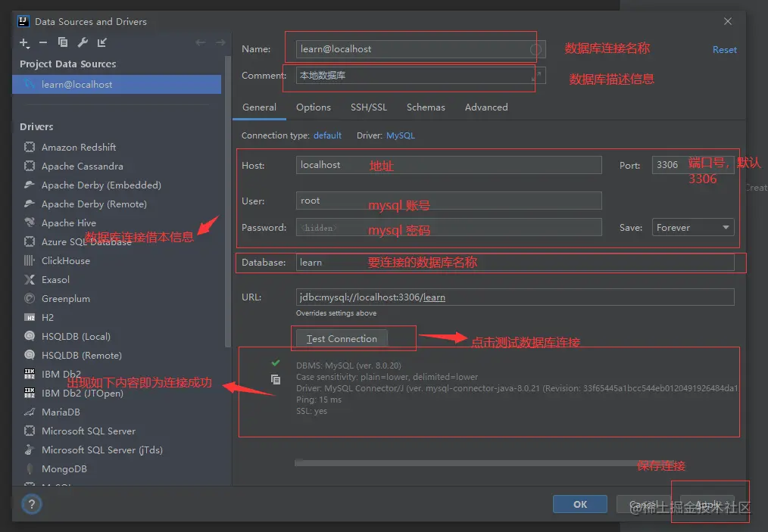Click the drivers list vertical scrollbar
768x532 pixels.
pyautogui.click(x=227, y=201)
